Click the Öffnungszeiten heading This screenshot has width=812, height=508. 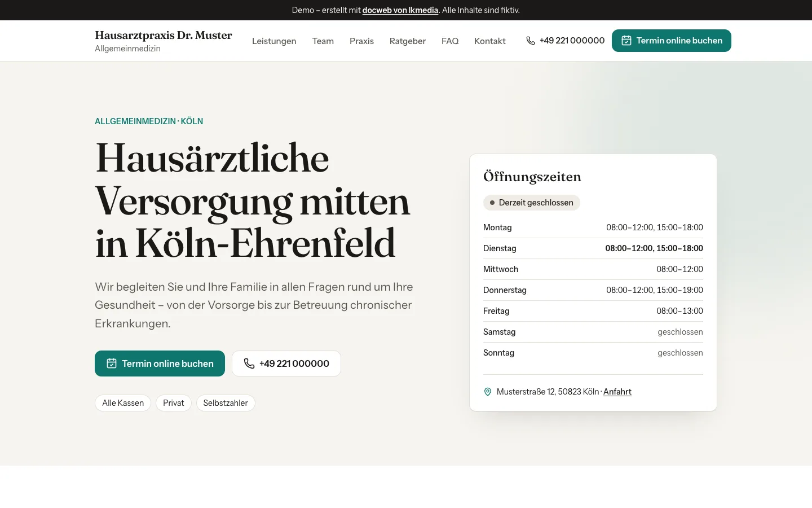pyautogui.click(x=532, y=177)
